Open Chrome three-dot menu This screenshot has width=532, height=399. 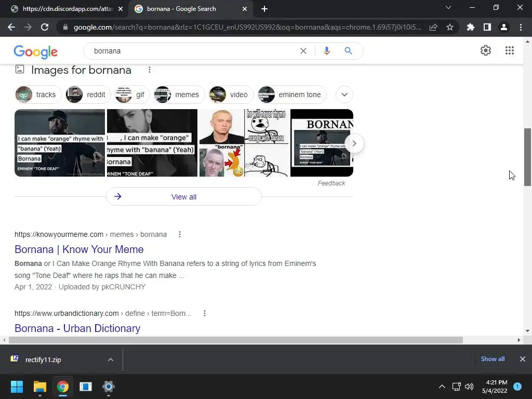[521, 27]
